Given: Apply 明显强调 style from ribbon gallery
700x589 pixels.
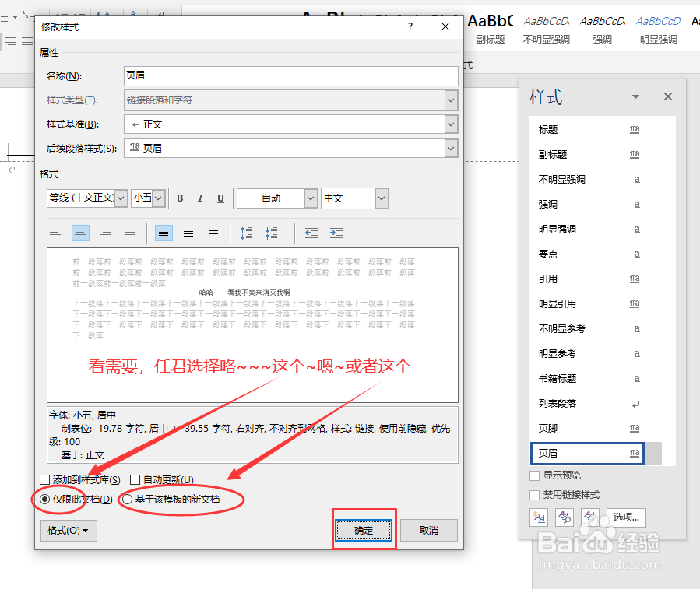Looking at the screenshot, I should 659,30.
